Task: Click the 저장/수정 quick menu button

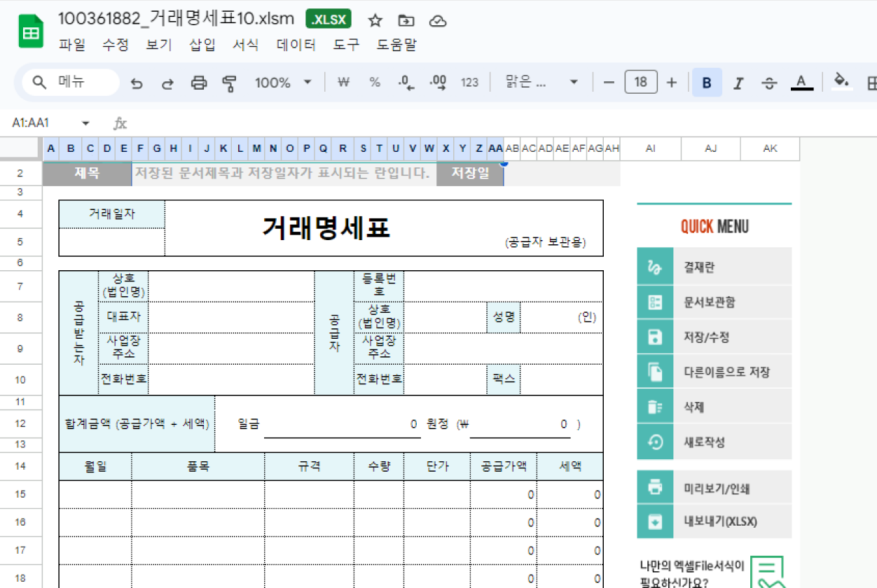Action: [714, 337]
